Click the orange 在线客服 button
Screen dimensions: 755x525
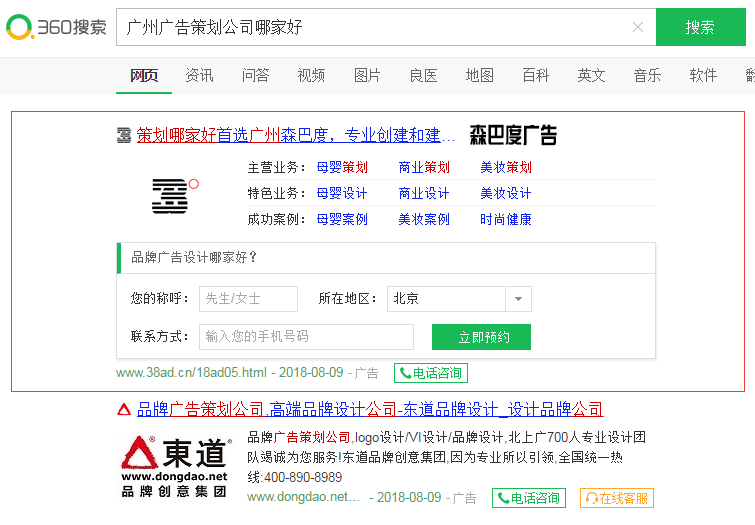617,498
